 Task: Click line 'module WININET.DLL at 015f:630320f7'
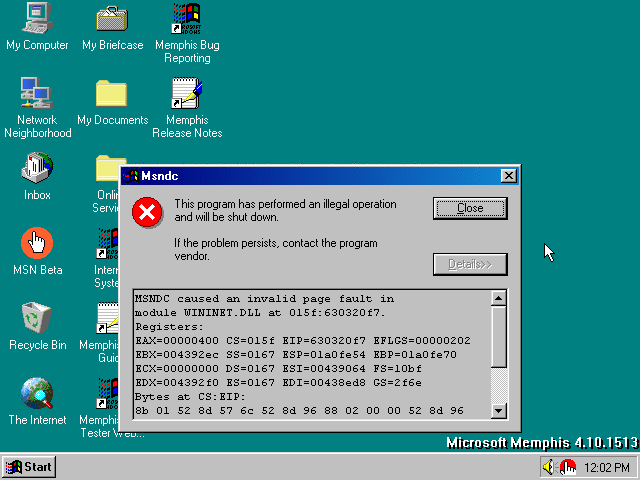(x=260, y=313)
